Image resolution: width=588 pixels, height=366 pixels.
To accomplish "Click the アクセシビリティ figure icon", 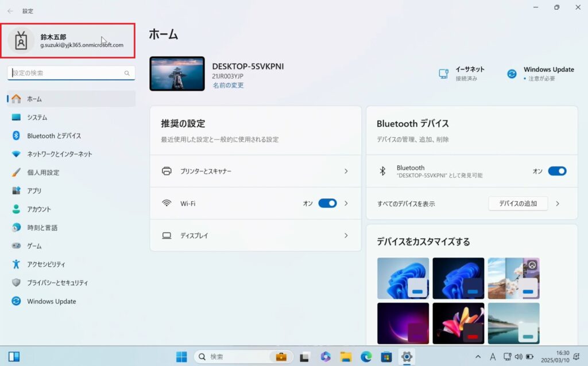I will [16, 264].
